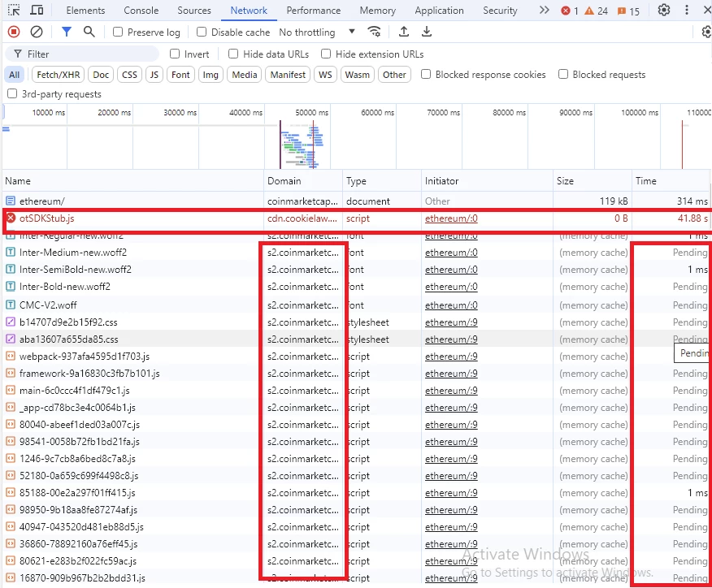The width and height of the screenshot is (712, 588).
Task: Click the document icon beside ethereum/
Action: 11,201
